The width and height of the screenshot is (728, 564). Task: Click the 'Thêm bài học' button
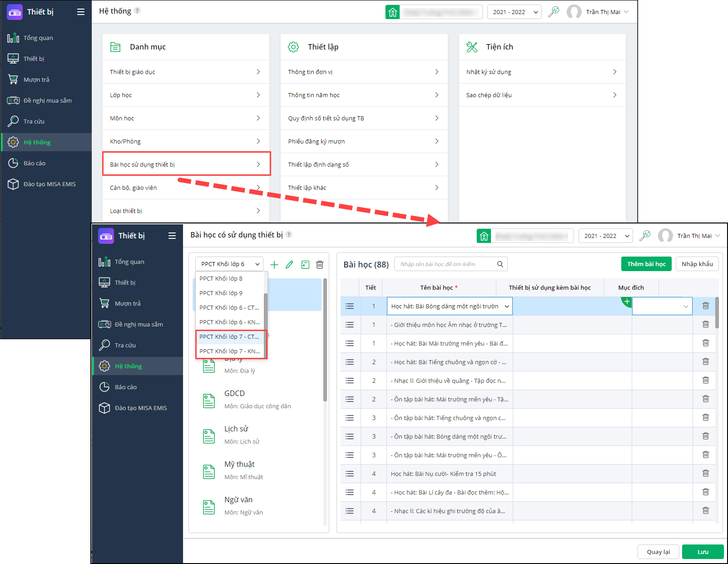coord(646,264)
